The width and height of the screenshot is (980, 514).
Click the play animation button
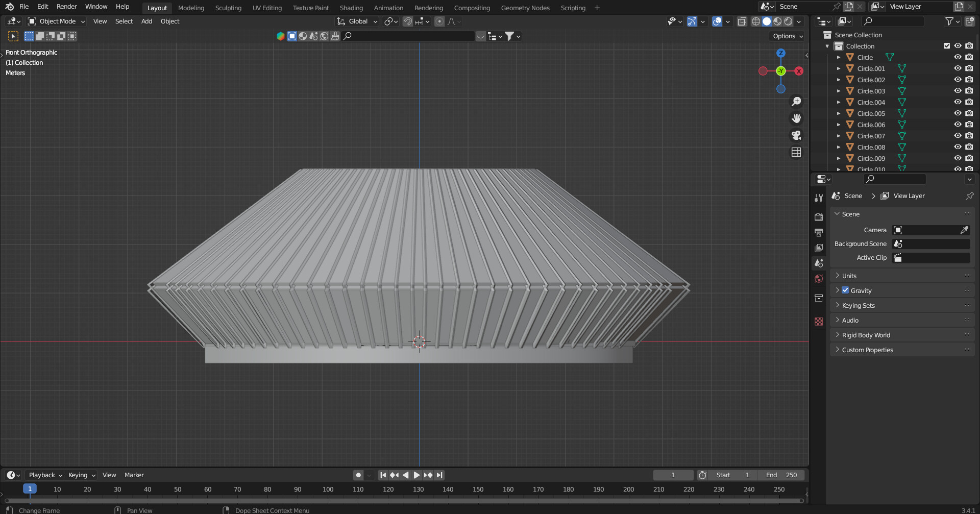click(416, 475)
